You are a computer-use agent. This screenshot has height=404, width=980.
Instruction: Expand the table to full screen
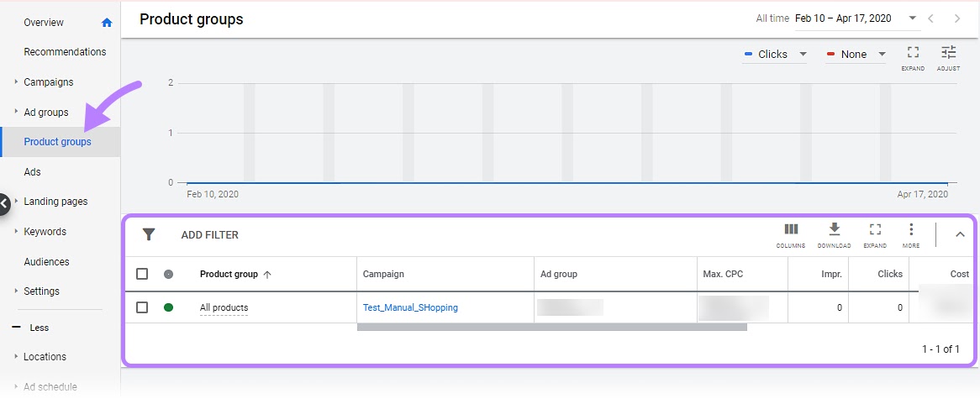875,233
